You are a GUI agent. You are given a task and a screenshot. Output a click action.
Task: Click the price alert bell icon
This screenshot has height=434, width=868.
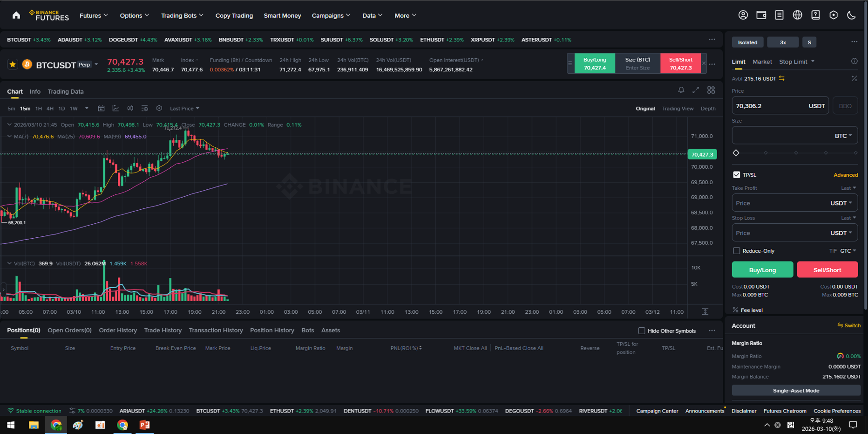(681, 90)
